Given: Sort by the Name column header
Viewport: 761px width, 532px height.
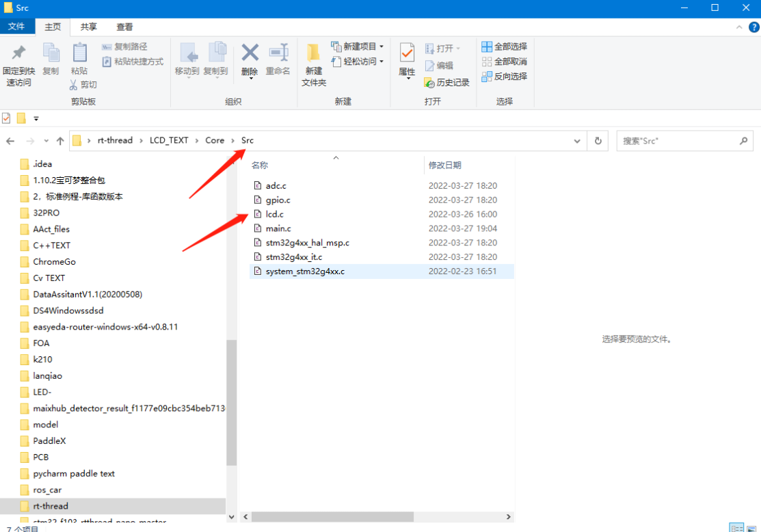Looking at the screenshot, I should point(336,165).
